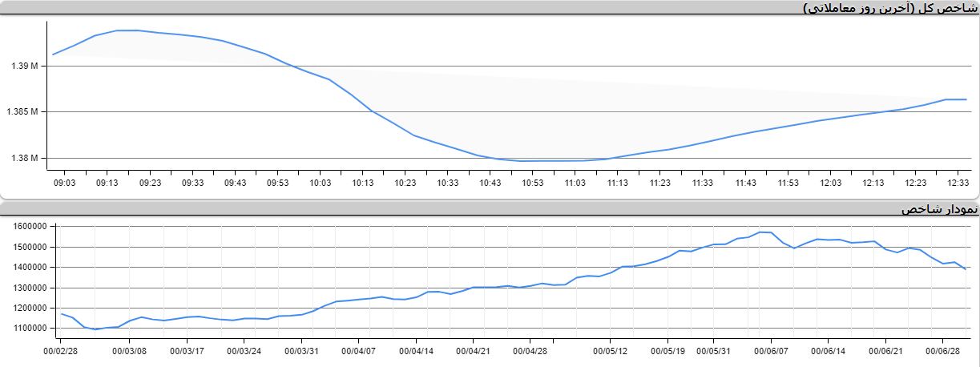Click the 1.39 M y-axis label
This screenshot has width=980, height=367.
pyautogui.click(x=25, y=67)
